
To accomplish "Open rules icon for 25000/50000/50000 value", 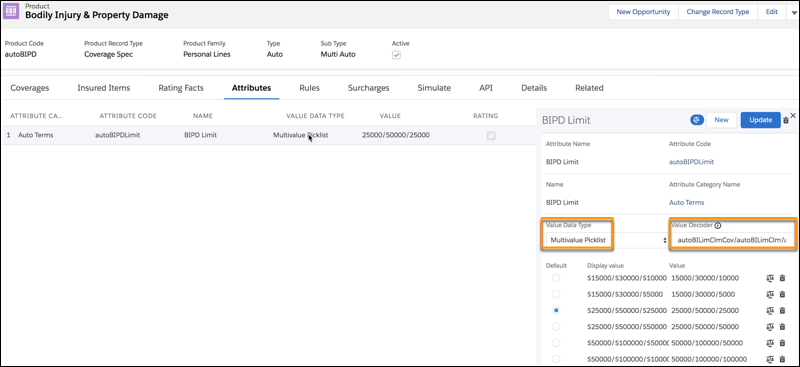I will [x=770, y=327].
